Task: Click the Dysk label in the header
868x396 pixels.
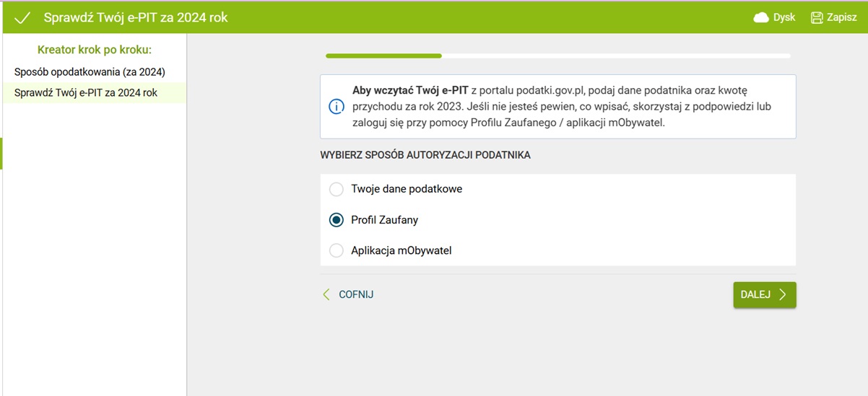Action: pos(784,17)
